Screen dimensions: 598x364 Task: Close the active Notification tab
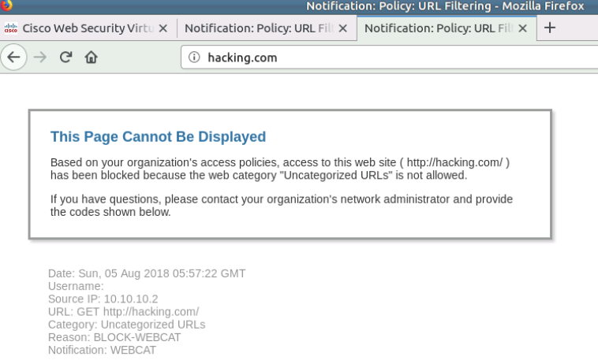[x=522, y=28]
